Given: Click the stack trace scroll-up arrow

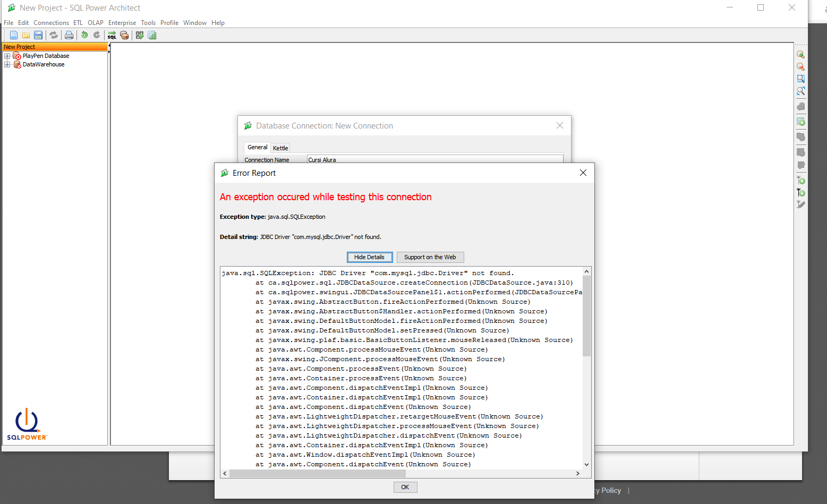Looking at the screenshot, I should click(586, 271).
